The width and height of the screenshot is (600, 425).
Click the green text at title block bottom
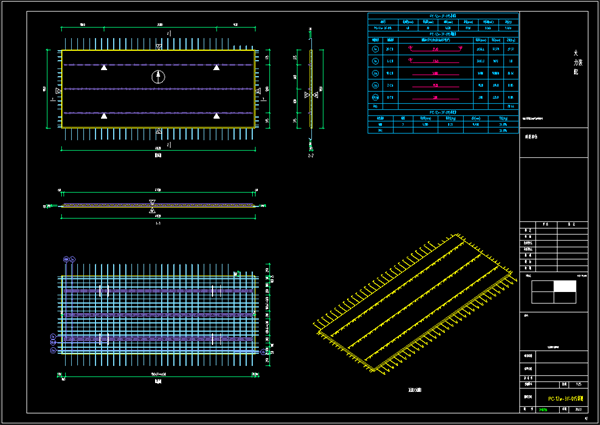543,409
